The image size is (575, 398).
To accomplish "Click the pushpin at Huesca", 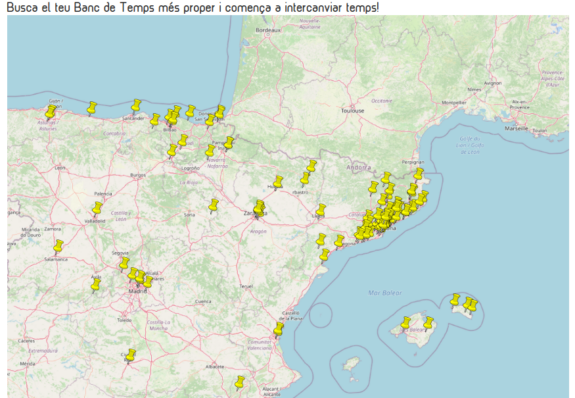I will coord(278,182).
